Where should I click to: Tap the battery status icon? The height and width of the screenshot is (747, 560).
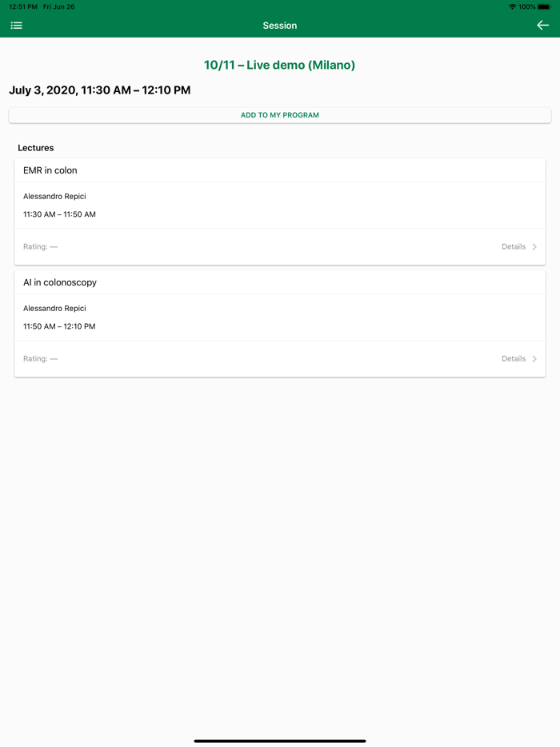click(x=544, y=6)
